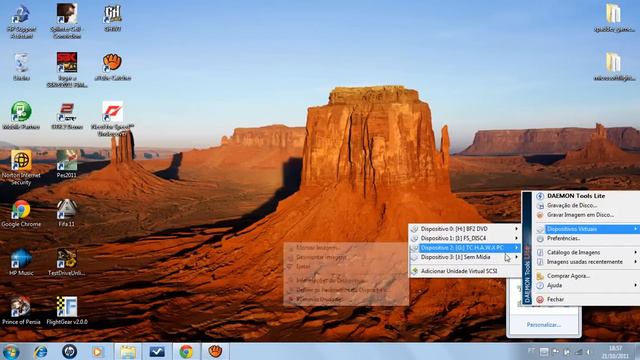Click the taskbar clock and date
The width and height of the screenshot is (640, 360).
point(616,351)
